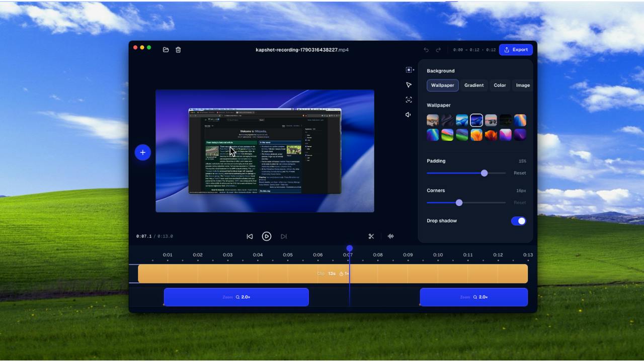Click the redo arrow icon
Image resolution: width=644 pixels, height=362 pixels.
pos(438,50)
